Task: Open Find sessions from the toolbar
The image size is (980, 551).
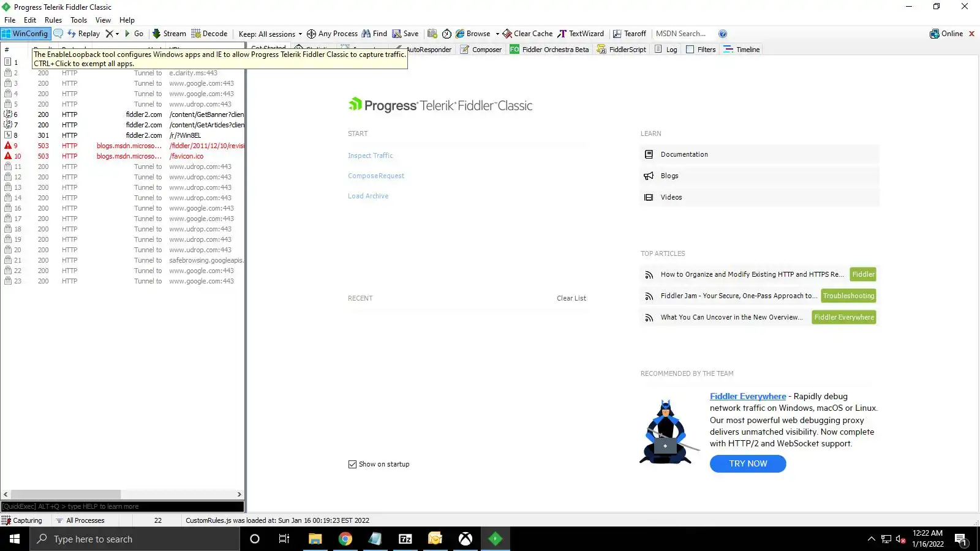Action: [374, 34]
